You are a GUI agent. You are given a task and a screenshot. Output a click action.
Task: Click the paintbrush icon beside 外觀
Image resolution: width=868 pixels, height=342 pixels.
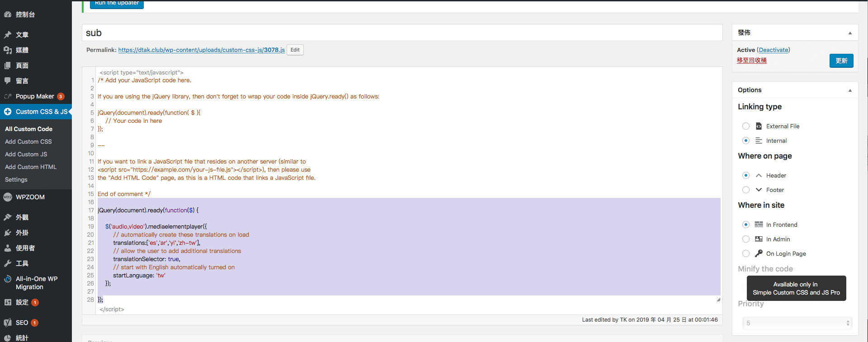coord(8,217)
